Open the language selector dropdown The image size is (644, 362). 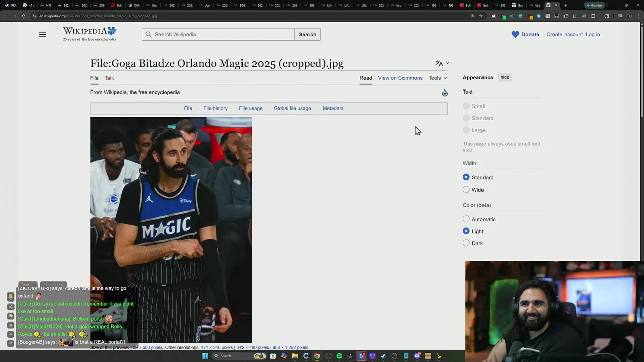point(442,63)
